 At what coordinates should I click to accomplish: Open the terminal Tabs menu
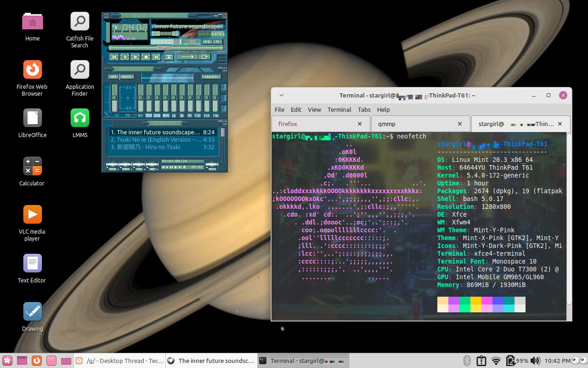364,109
